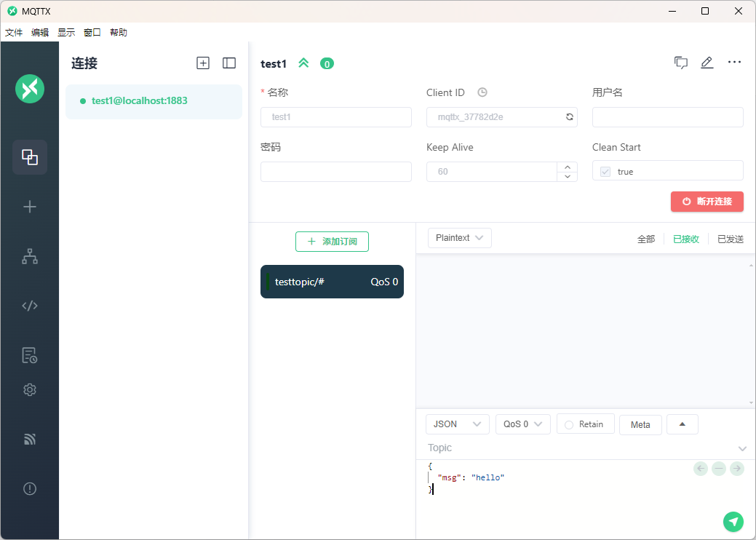The height and width of the screenshot is (540, 756).
Task: Click the green color bar on testtopic/# subscription
Action: click(268, 282)
